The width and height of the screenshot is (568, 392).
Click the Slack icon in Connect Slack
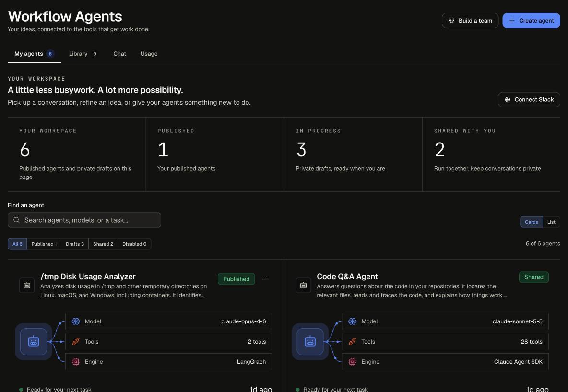(x=507, y=100)
